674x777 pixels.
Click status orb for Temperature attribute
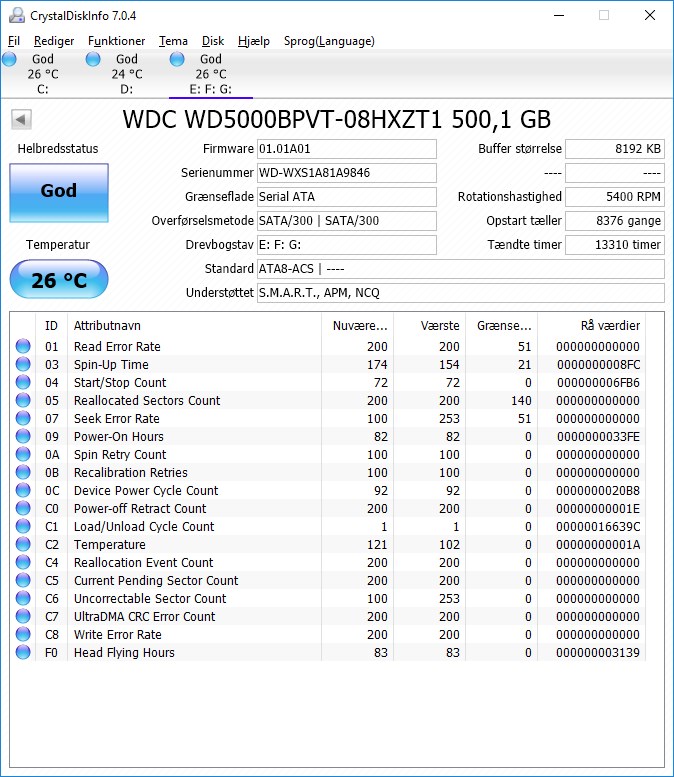pos(23,544)
